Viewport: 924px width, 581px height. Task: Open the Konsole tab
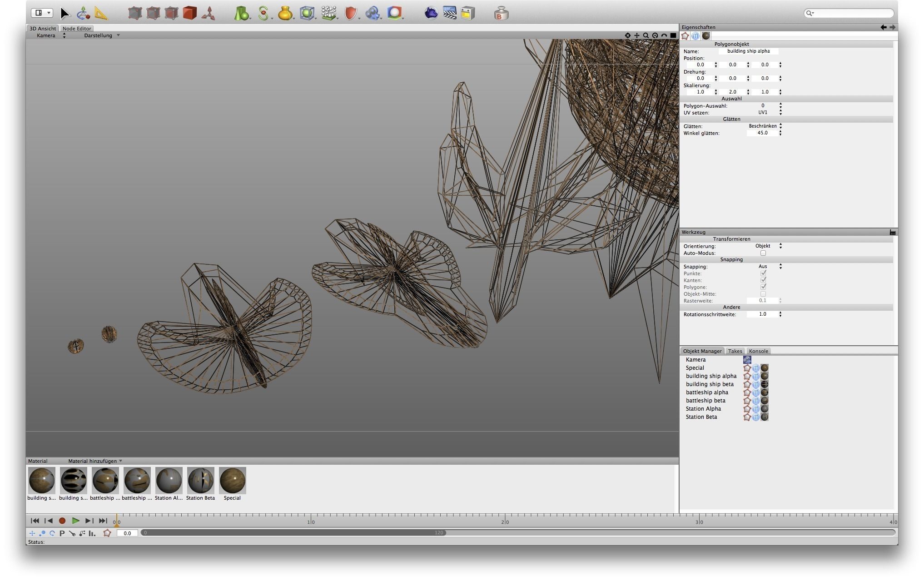tap(758, 351)
